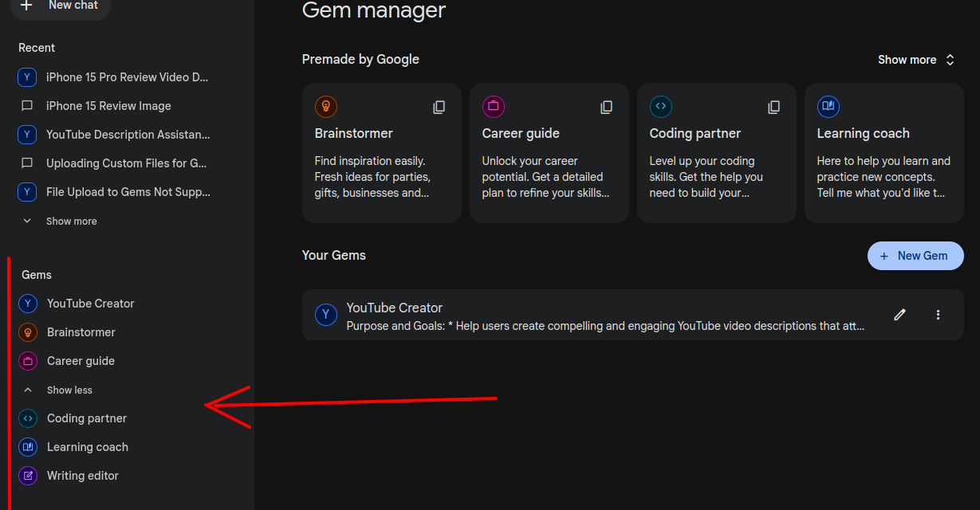Expand premade gems with Show more
980x510 pixels.
(x=916, y=60)
